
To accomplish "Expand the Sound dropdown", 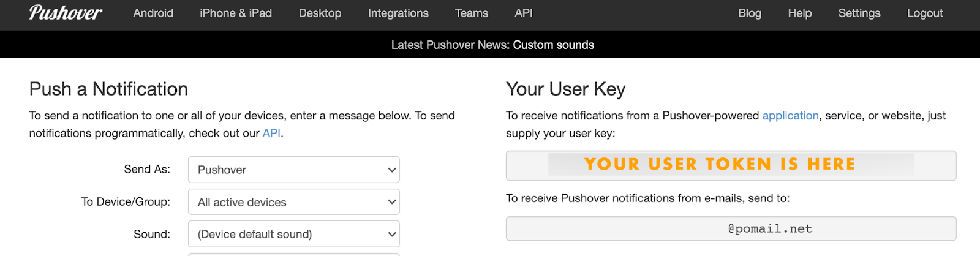I will pyautogui.click(x=294, y=234).
